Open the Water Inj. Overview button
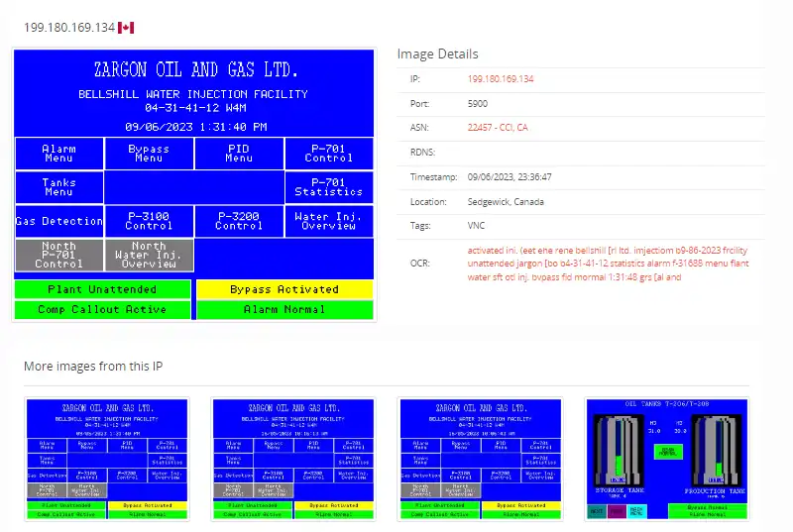The image size is (793, 532). tap(329, 221)
